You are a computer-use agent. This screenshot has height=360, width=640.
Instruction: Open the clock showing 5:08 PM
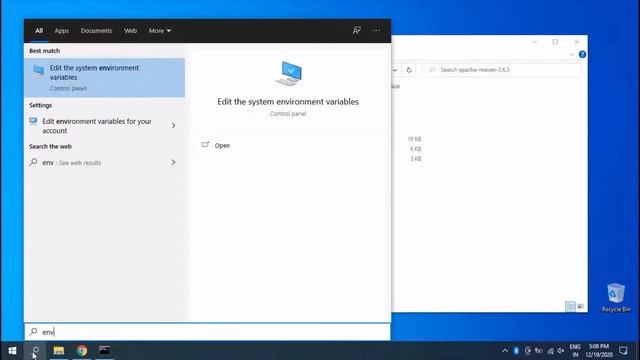tap(599, 351)
